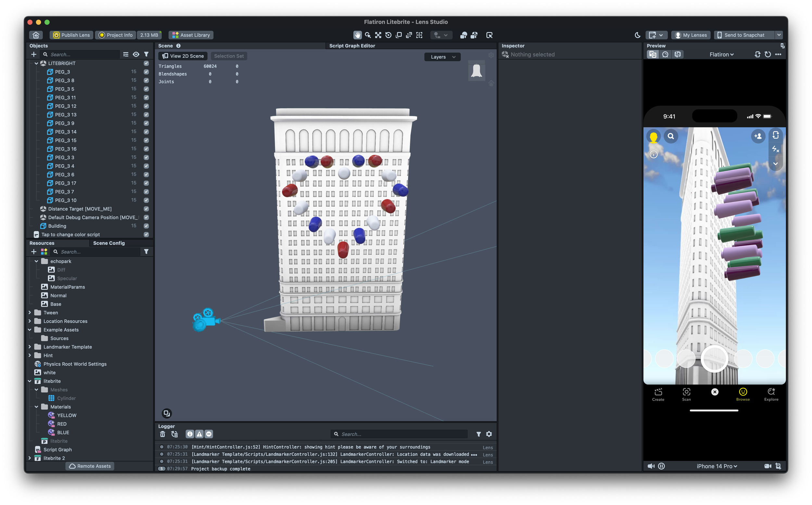Expand the Tween folder
This screenshot has height=505, width=812.
pos(30,313)
